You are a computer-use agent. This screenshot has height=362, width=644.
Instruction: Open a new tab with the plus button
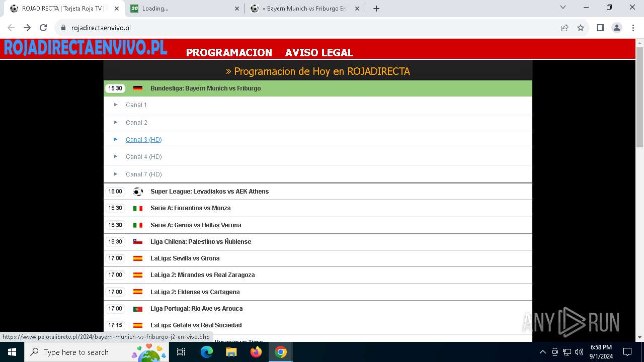coord(376,9)
